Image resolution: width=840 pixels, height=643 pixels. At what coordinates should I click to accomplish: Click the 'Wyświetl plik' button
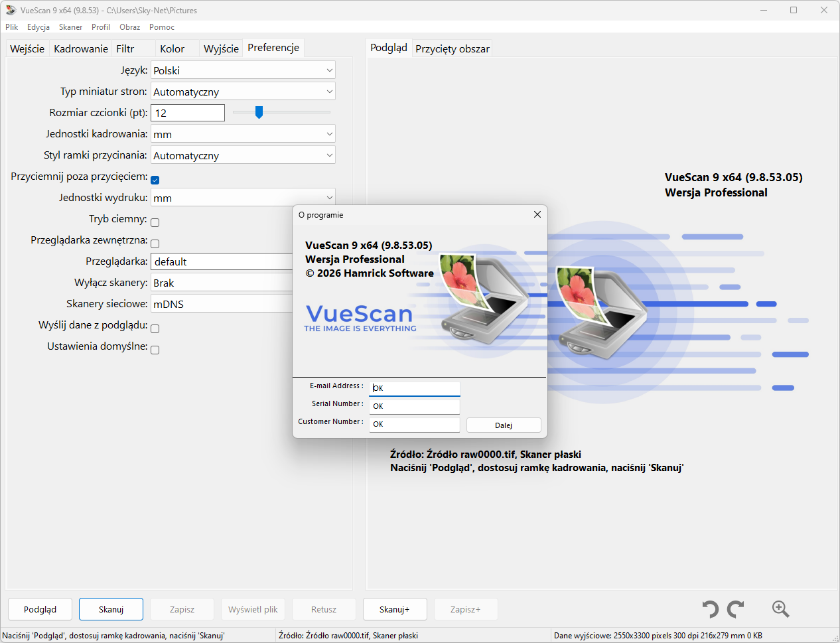click(x=253, y=609)
